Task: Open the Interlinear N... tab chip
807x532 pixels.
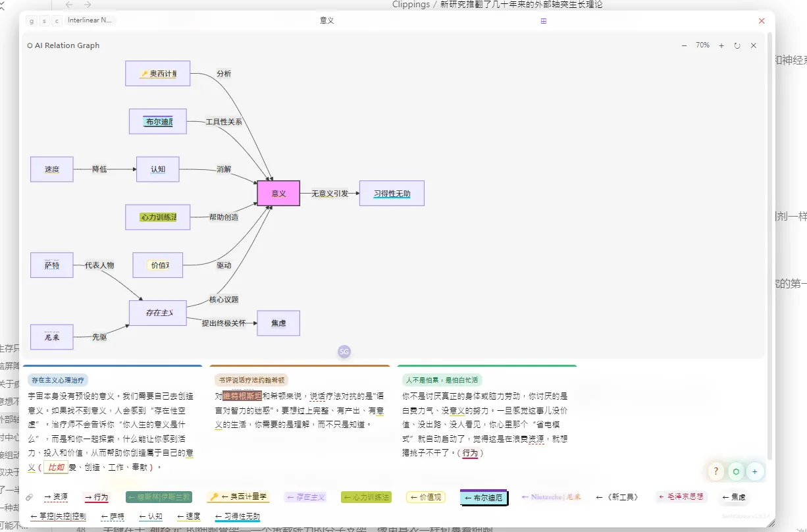Action: click(90, 20)
